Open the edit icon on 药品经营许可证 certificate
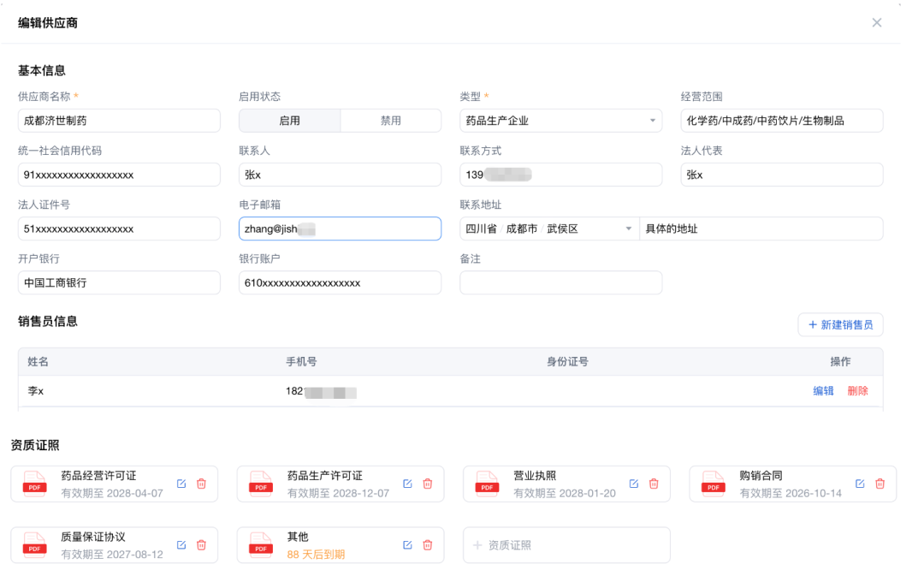 [x=181, y=483]
